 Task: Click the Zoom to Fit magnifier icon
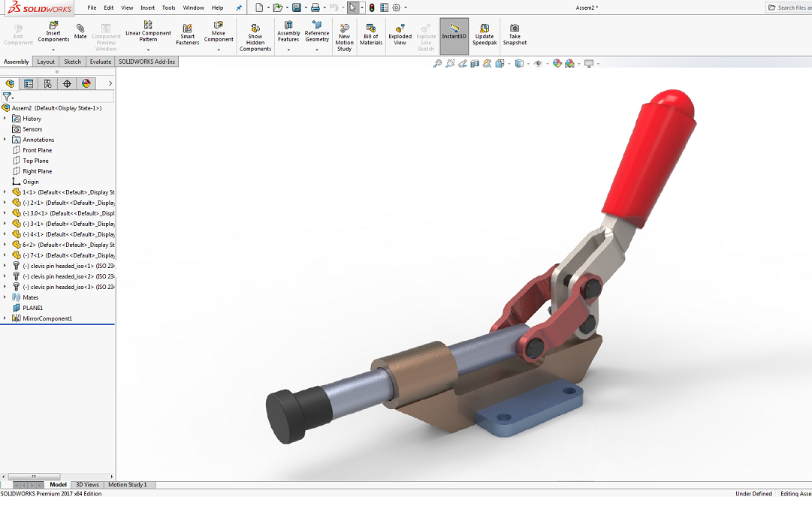tap(438, 63)
